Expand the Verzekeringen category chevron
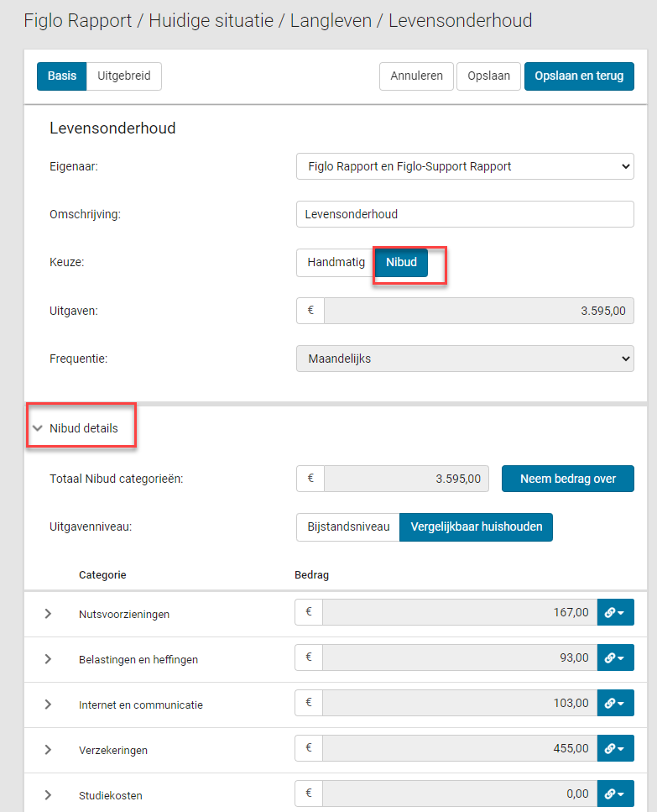Screen dimensions: 657x812 pos(48,750)
